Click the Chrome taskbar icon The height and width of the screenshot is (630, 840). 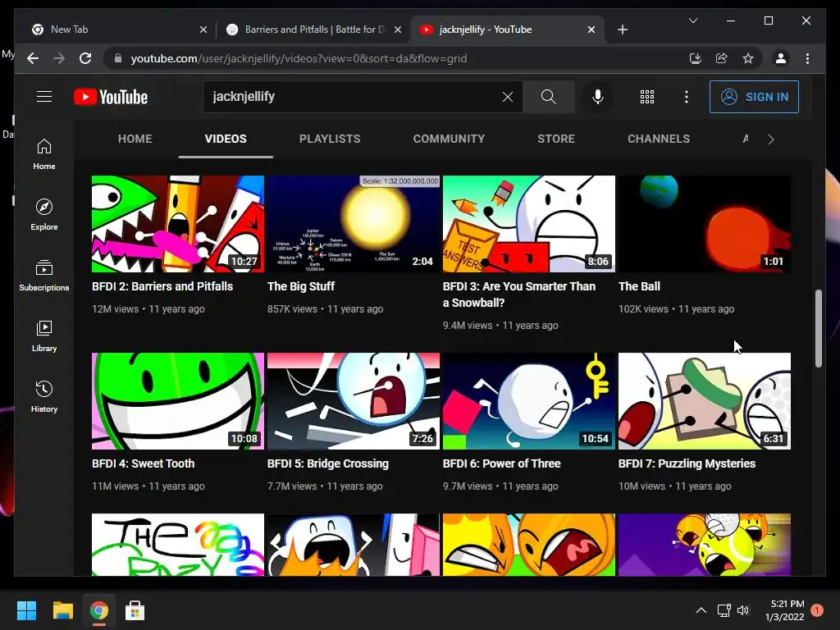click(x=98, y=610)
